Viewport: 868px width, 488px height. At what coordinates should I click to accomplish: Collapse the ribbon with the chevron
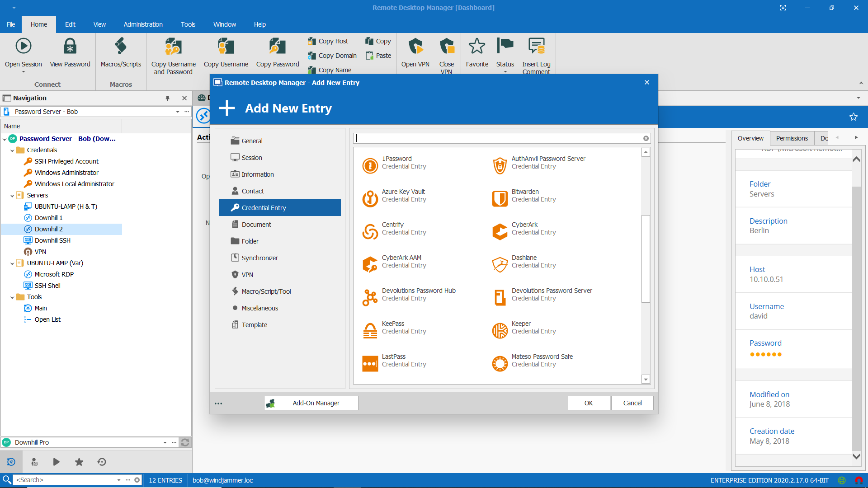[x=861, y=83]
